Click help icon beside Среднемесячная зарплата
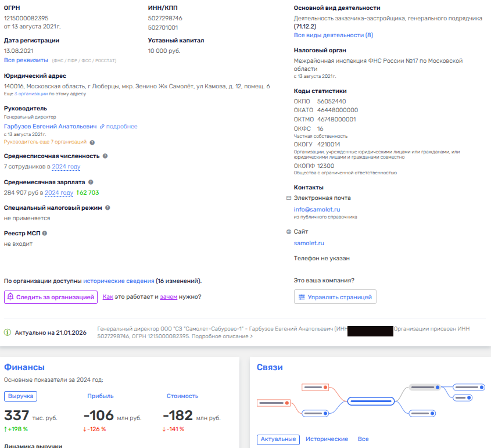Image resolution: width=491 pixels, height=448 pixels. point(91,182)
